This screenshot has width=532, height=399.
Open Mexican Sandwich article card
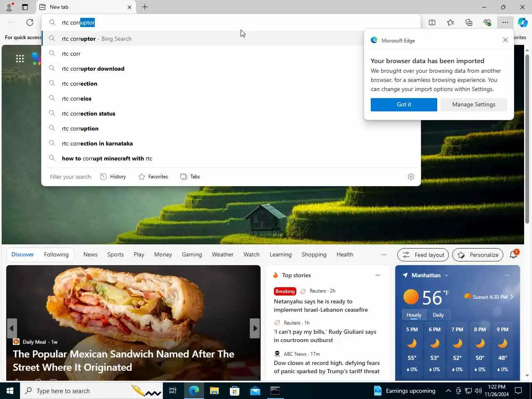point(133,323)
